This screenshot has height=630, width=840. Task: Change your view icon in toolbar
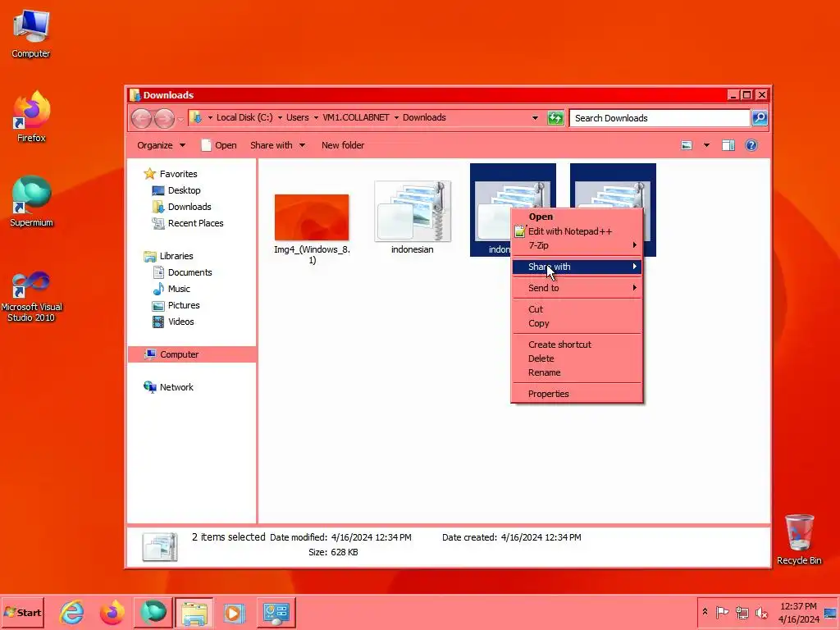click(x=687, y=145)
